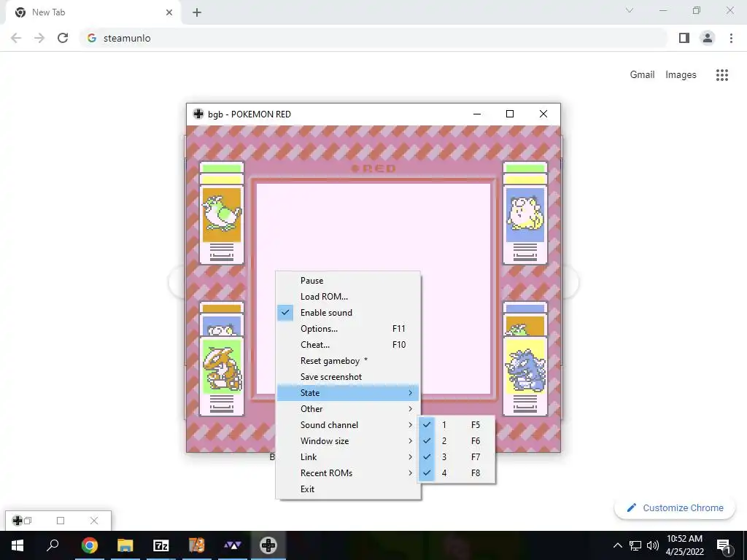
Task: Maximize the bgb POKEMON RED window
Action: point(510,114)
